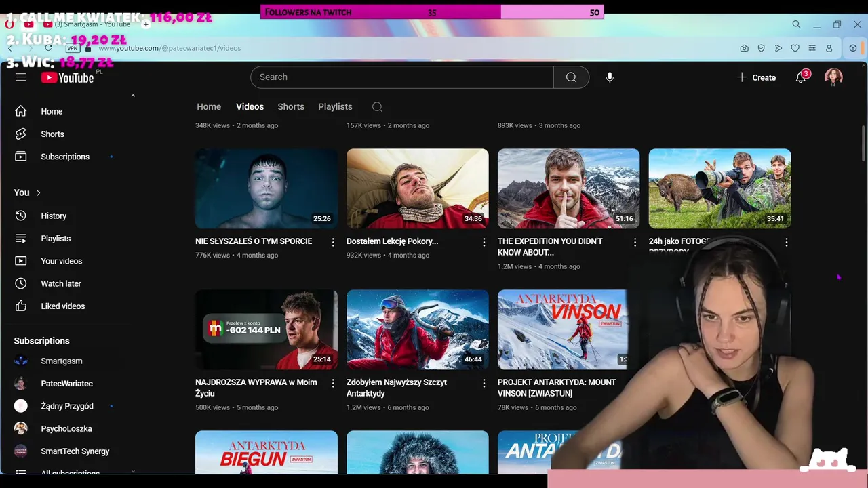Click the YouTube logo
The width and height of the screenshot is (868, 488).
pyautogui.click(x=68, y=78)
